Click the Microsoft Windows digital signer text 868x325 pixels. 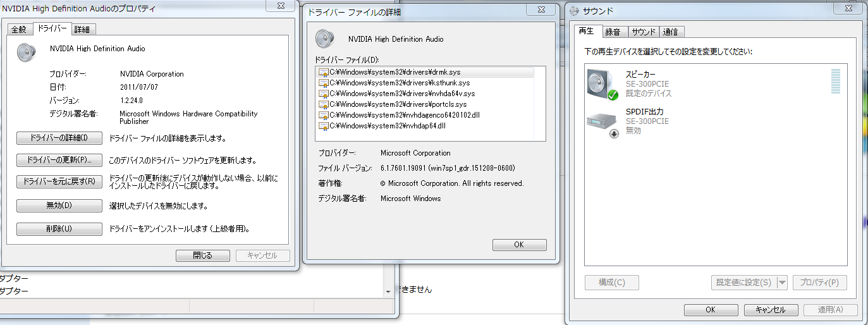410,199
